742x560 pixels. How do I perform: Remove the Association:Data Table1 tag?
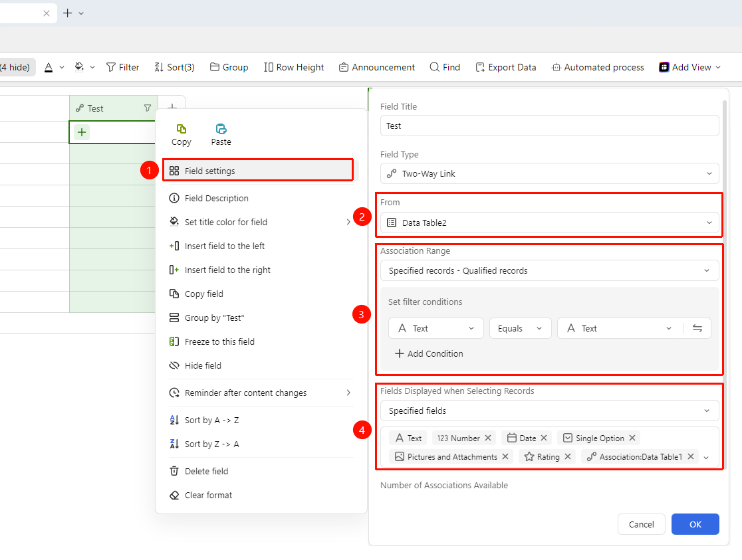click(x=691, y=456)
